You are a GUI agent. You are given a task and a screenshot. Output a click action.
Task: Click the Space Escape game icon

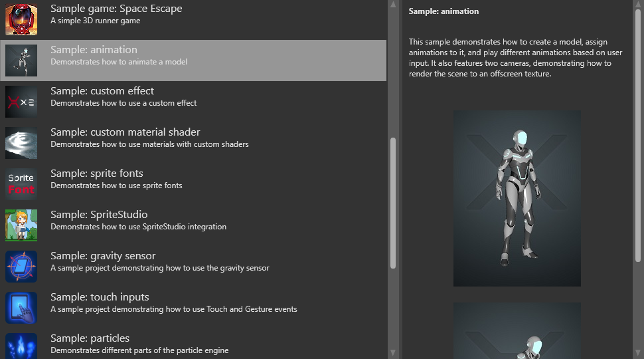point(21,19)
